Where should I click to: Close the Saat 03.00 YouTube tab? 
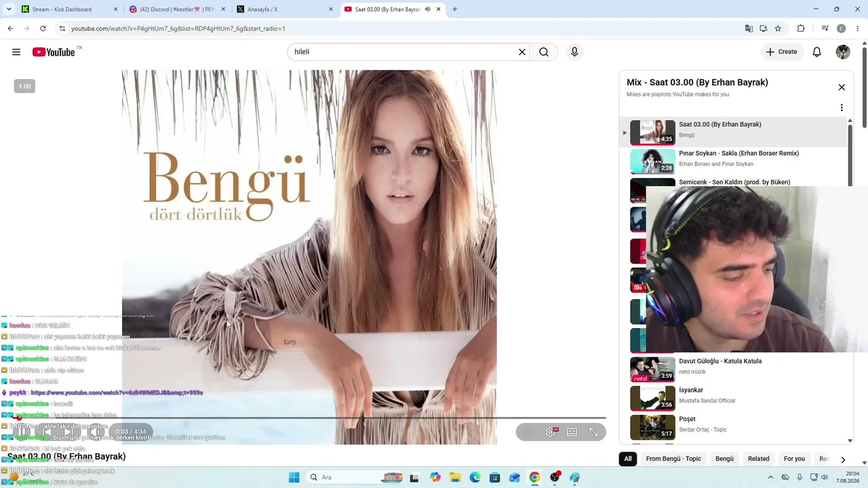(x=439, y=9)
